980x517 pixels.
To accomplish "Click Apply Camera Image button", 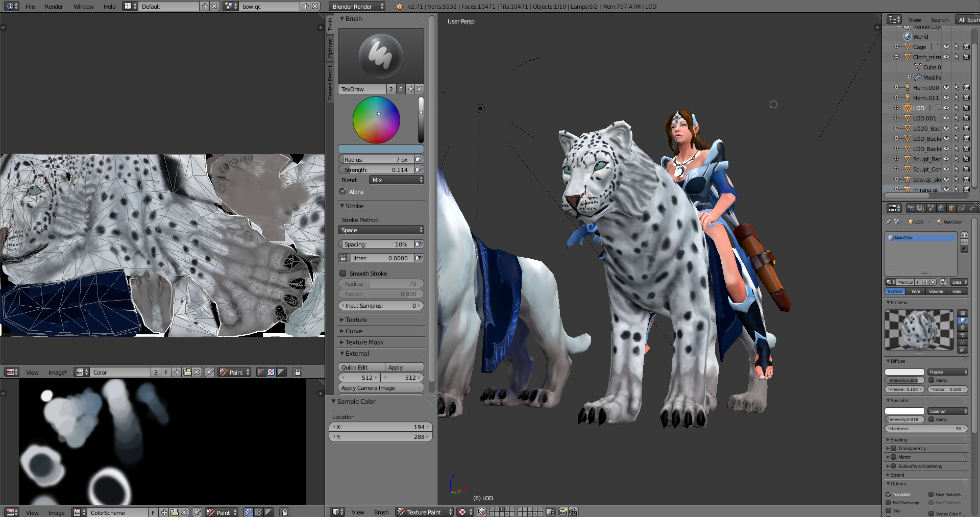I will [381, 387].
